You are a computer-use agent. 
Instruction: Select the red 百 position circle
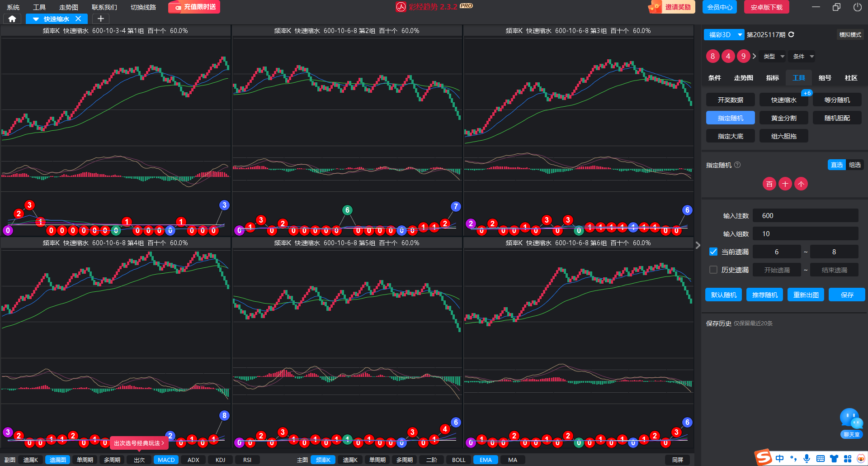point(769,184)
